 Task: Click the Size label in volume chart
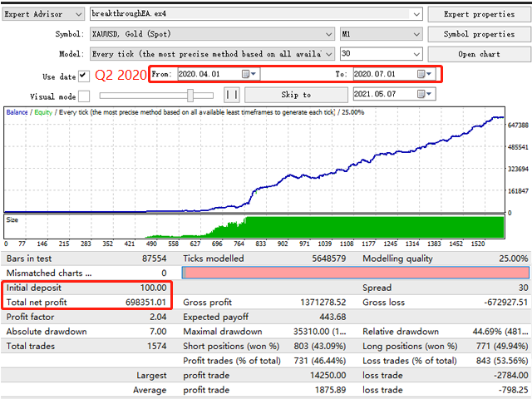point(12,219)
